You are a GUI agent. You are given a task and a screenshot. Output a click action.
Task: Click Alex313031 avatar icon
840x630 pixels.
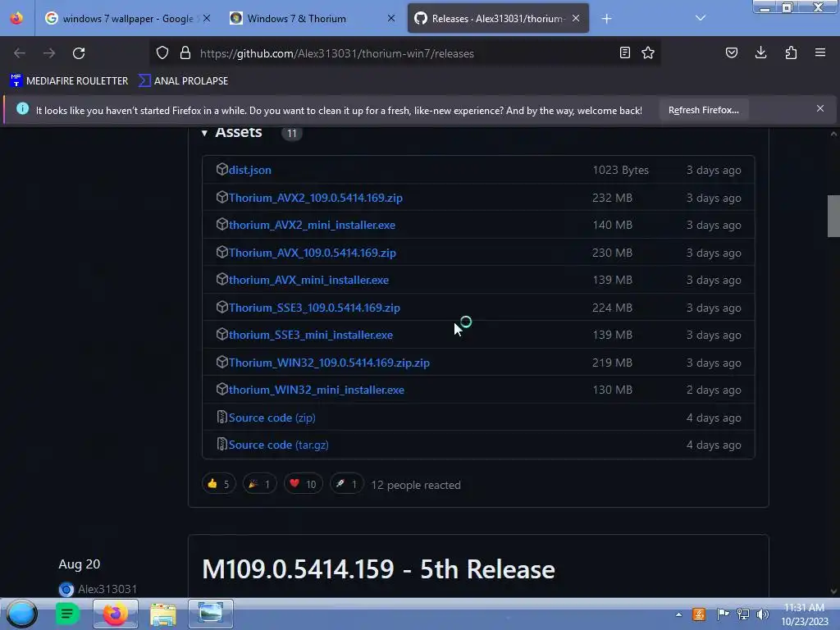[x=66, y=589]
